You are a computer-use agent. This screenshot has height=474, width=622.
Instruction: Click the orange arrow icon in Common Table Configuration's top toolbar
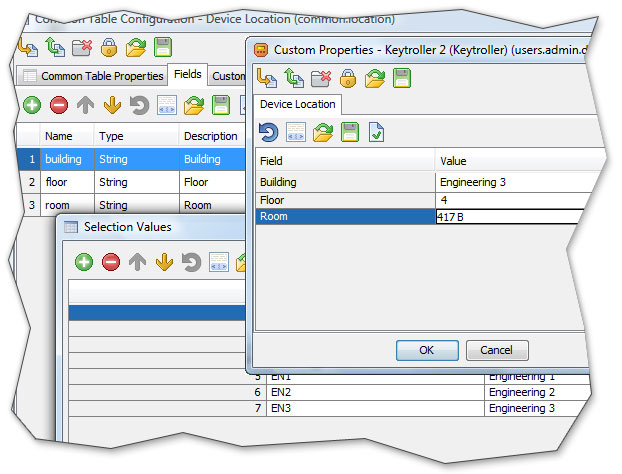point(28,48)
